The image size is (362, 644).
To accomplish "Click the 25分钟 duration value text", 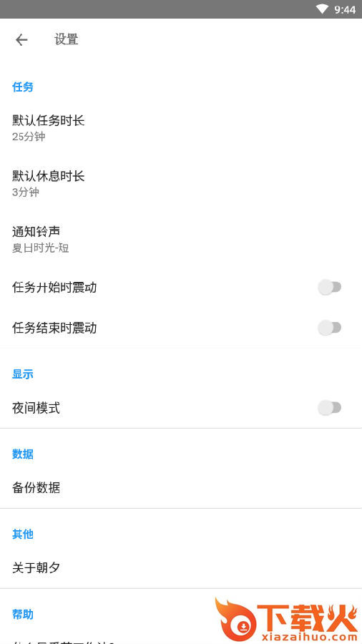I will pyautogui.click(x=29, y=137).
